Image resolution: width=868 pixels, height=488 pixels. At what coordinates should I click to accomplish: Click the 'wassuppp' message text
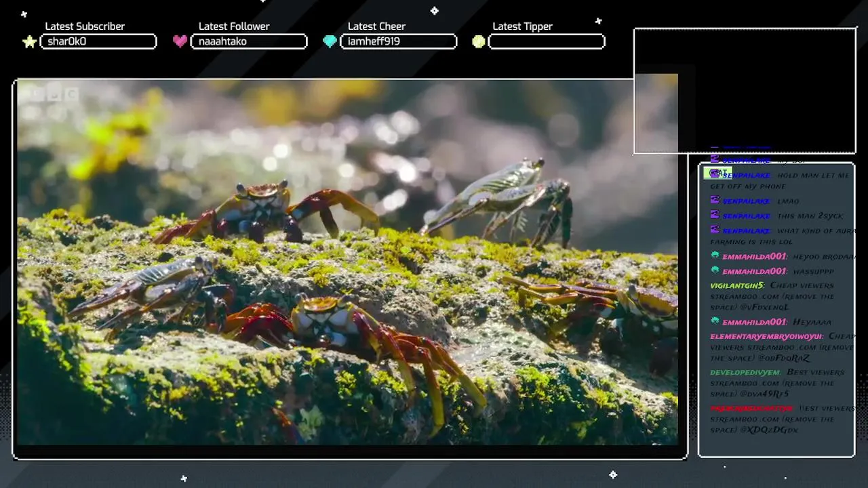coord(813,272)
